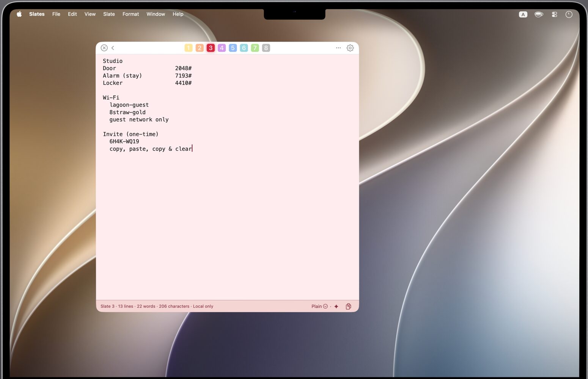Viewport: 588px width, 379px height.
Task: Click the back chevron in the slate toolbar
Action: 113,48
